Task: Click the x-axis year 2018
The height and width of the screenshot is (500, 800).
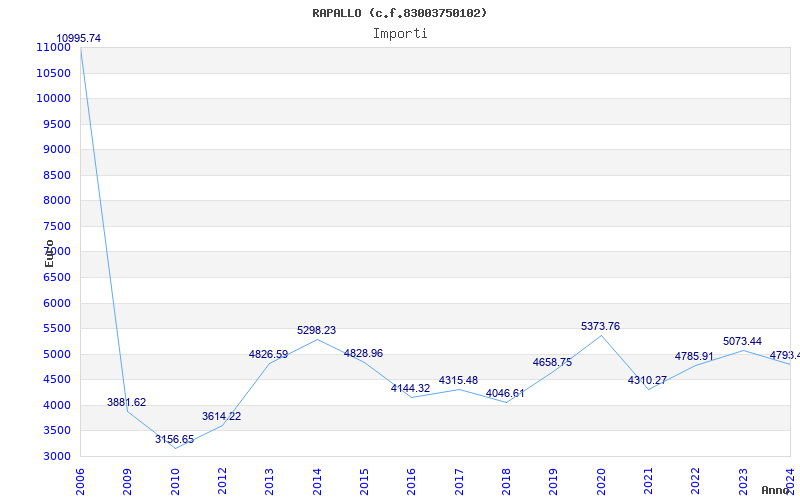Action: point(506,482)
